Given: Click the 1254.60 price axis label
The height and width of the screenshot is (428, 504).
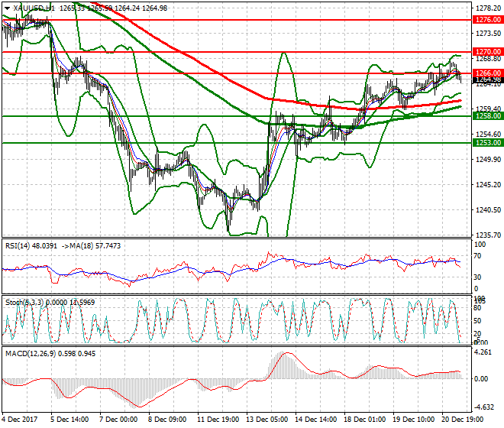Looking at the screenshot, I should pyautogui.click(x=488, y=134).
